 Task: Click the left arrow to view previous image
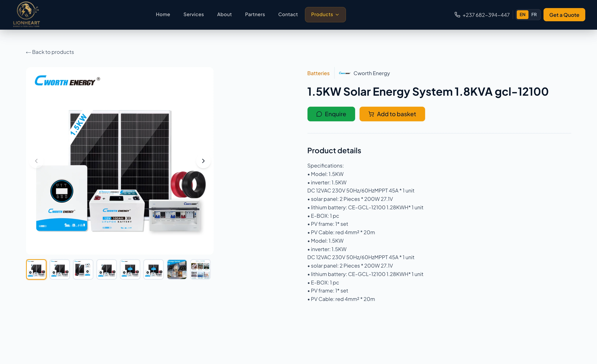click(x=36, y=161)
